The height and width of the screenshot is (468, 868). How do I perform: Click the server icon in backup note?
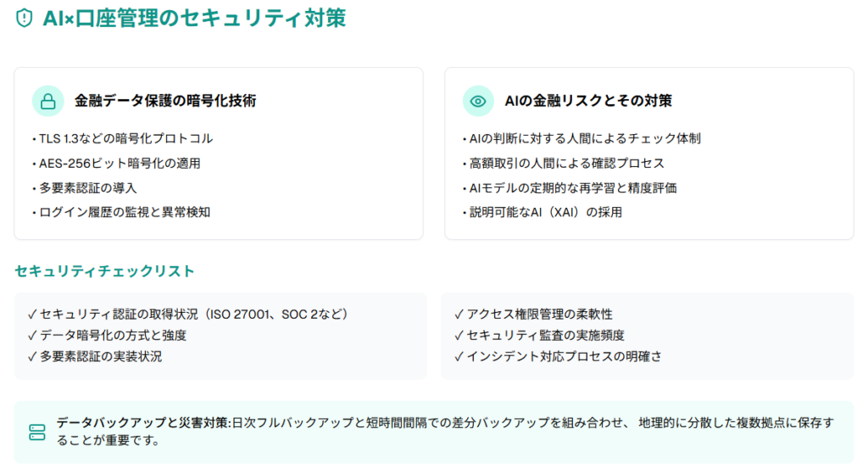[x=37, y=432]
